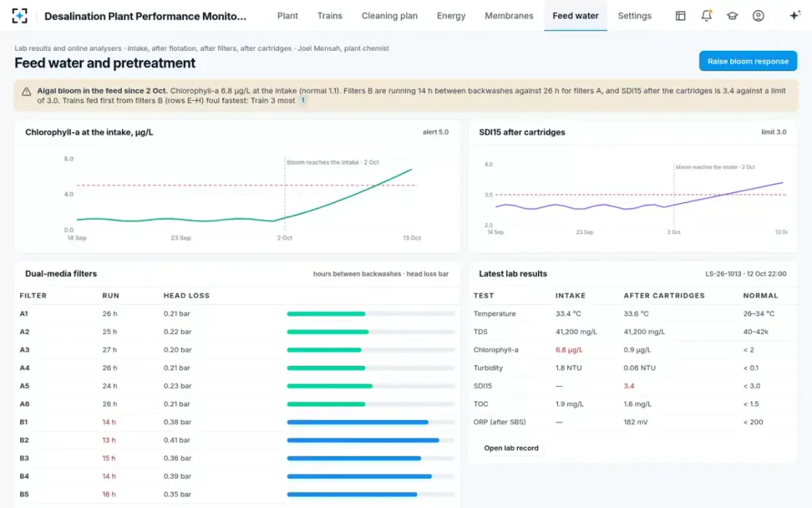
Task: Select the Feed water tab
Action: 575,16
